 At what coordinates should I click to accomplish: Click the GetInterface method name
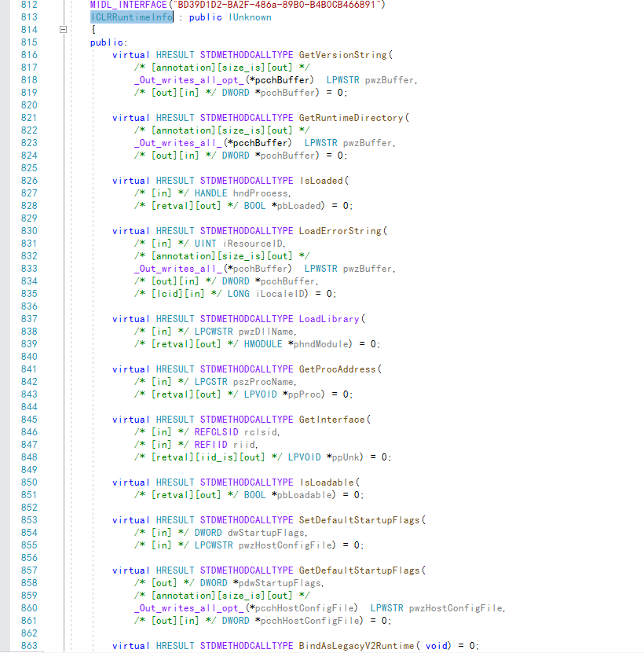click(331, 420)
